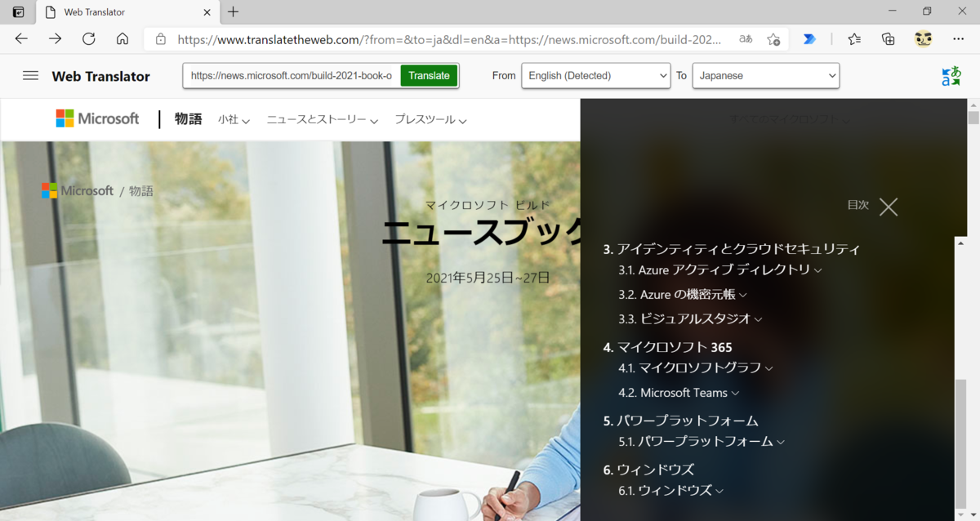Click the translator language icon at right
This screenshot has height=521, width=980.
951,76
